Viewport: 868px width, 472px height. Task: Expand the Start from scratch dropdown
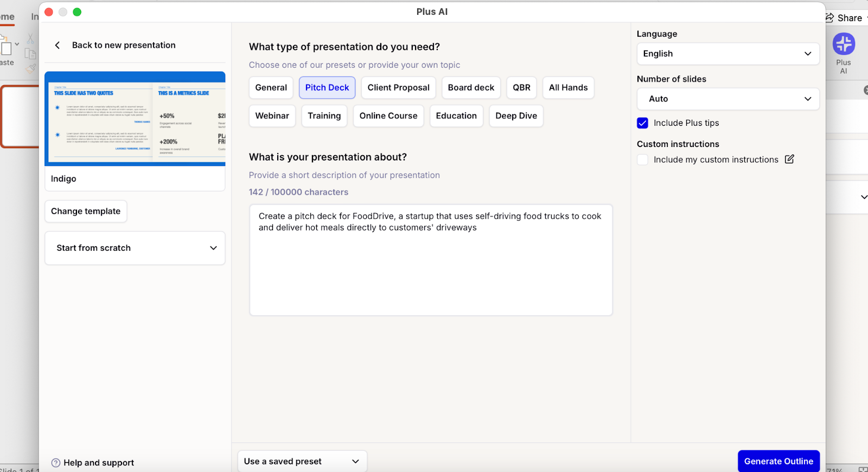(135, 248)
